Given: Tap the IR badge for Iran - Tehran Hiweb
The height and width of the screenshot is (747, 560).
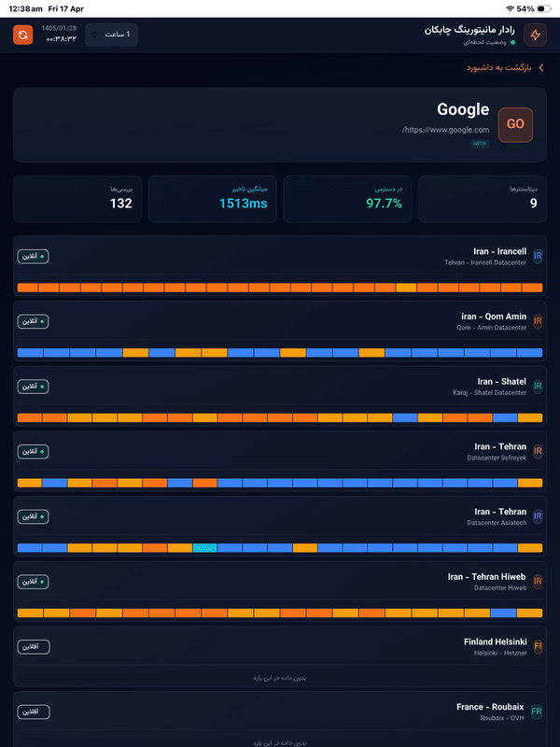Looking at the screenshot, I should click(x=538, y=582).
